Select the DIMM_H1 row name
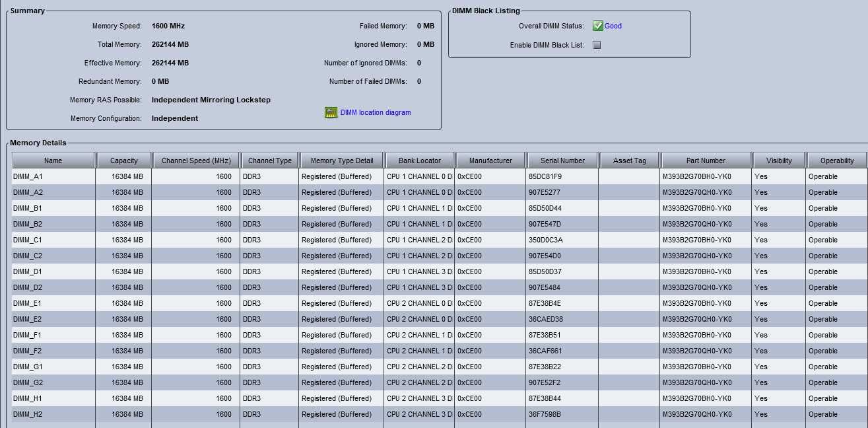868x428 pixels. click(x=28, y=398)
